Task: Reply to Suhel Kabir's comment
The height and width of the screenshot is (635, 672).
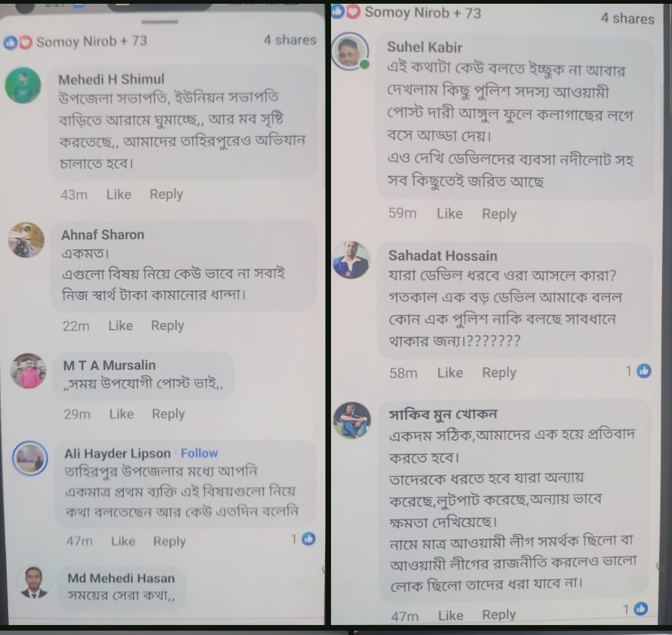Action: (499, 214)
